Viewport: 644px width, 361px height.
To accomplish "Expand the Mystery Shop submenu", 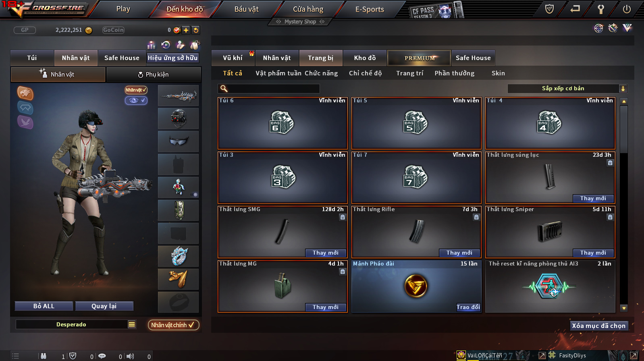I will (x=300, y=22).
